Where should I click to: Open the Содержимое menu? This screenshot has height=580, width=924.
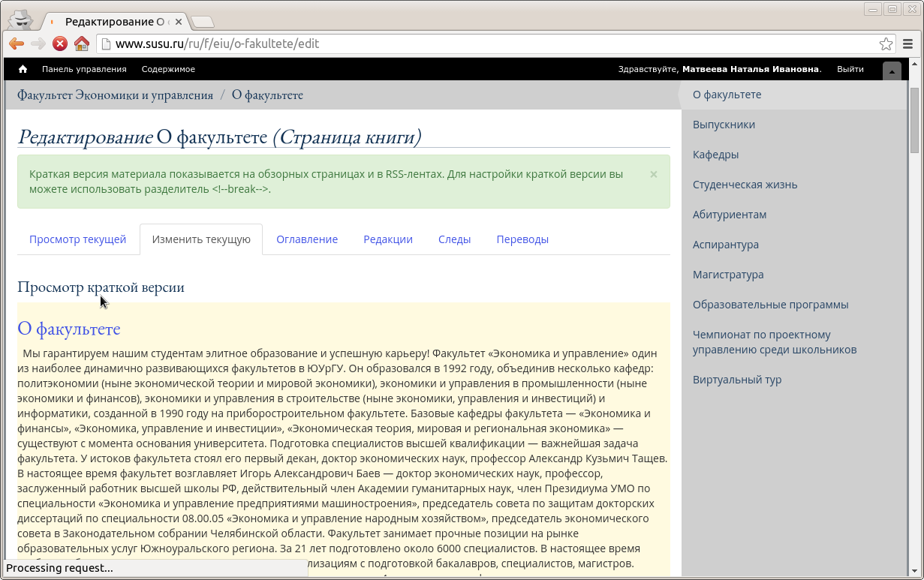168,69
